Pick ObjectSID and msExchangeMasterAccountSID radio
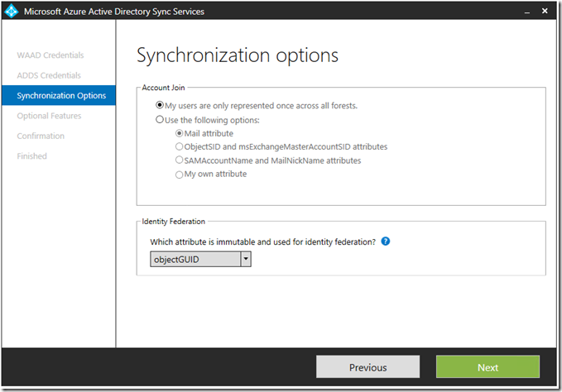Screen dimensions: 562x392 click(180, 146)
